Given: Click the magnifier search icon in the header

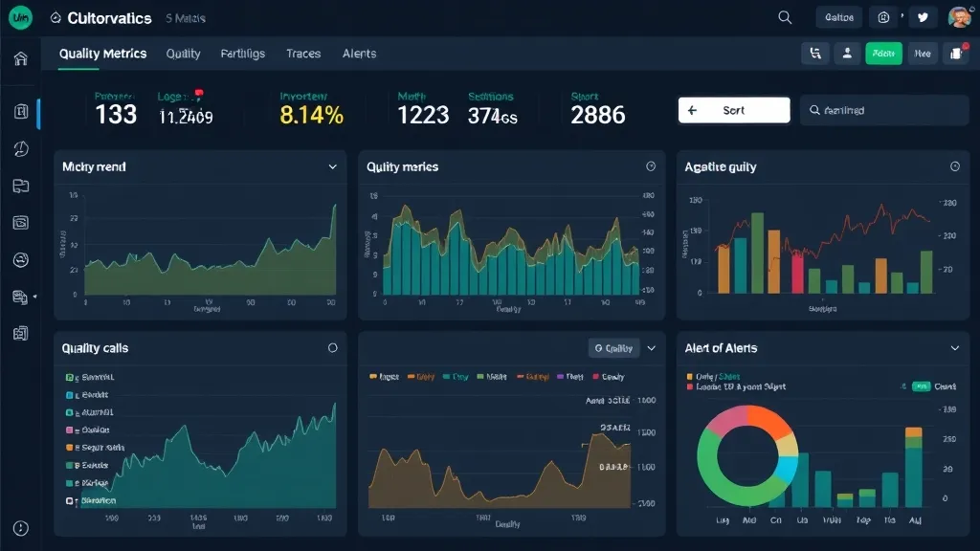Looking at the screenshot, I should (785, 17).
